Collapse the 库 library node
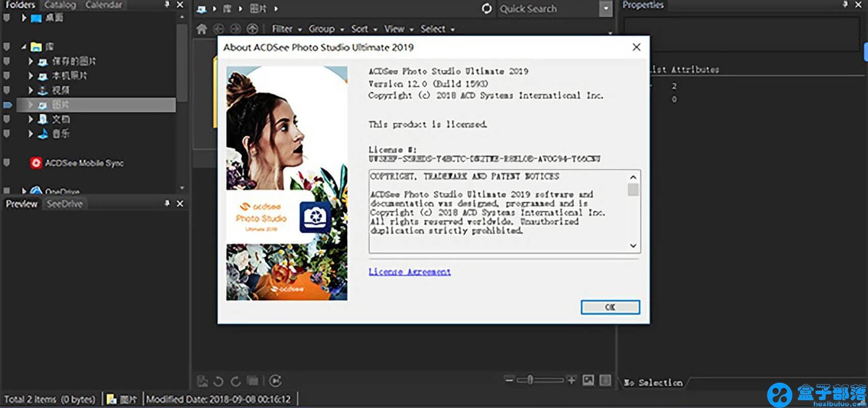 (23, 47)
